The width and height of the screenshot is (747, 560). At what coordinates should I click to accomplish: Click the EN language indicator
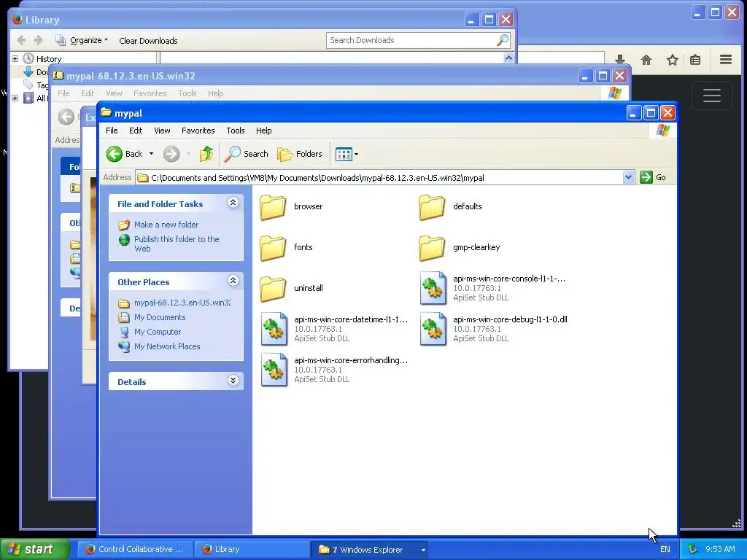(665, 549)
